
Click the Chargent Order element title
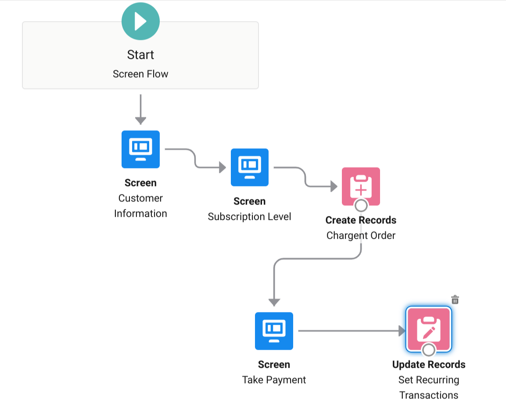[x=361, y=235]
